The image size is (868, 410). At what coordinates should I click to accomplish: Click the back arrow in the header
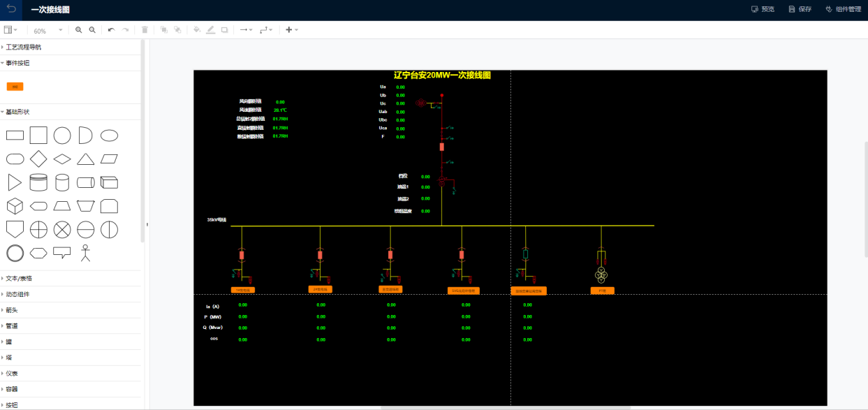coord(11,10)
